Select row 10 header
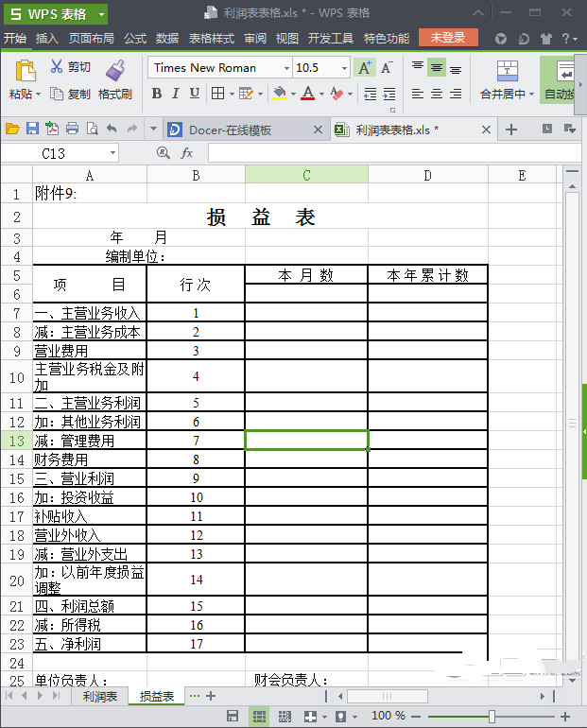Screen dimensions: 587x728 point(17,376)
